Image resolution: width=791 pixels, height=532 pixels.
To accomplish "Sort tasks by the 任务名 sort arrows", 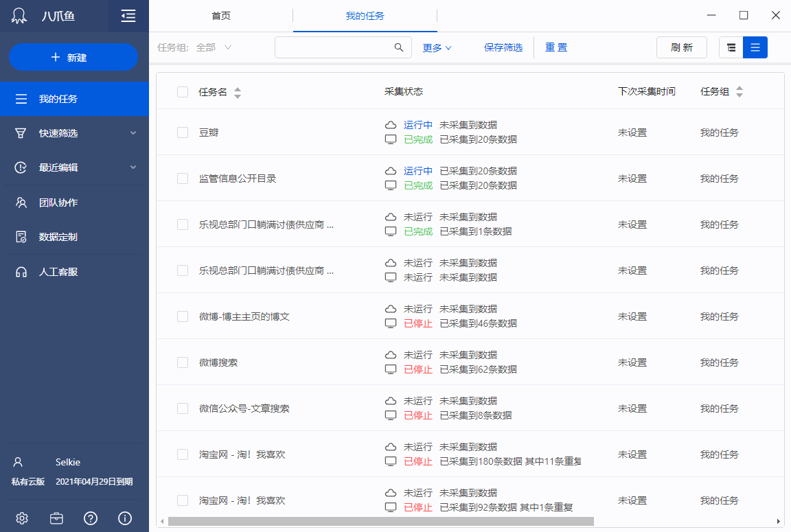I will point(238,92).
